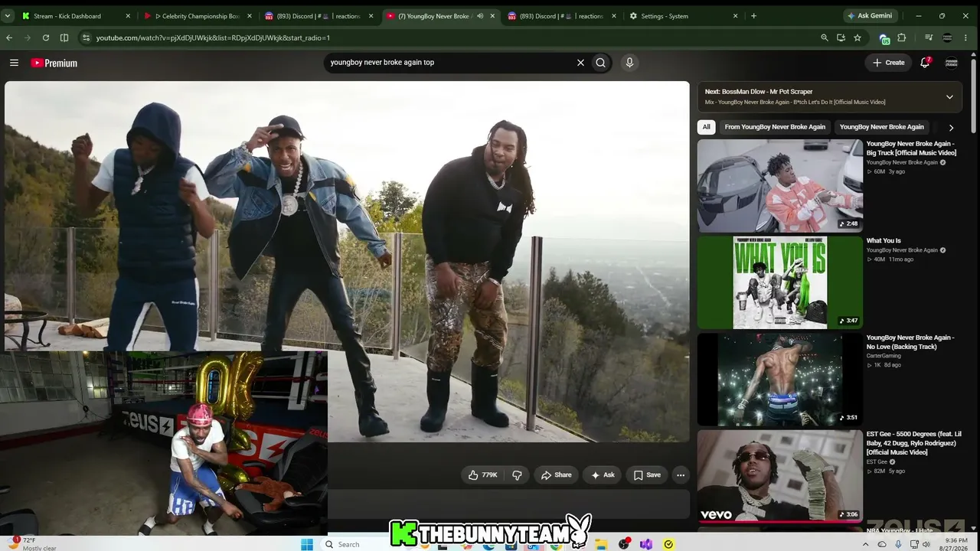
Task: Open Windows Start menu
Action: (x=307, y=544)
